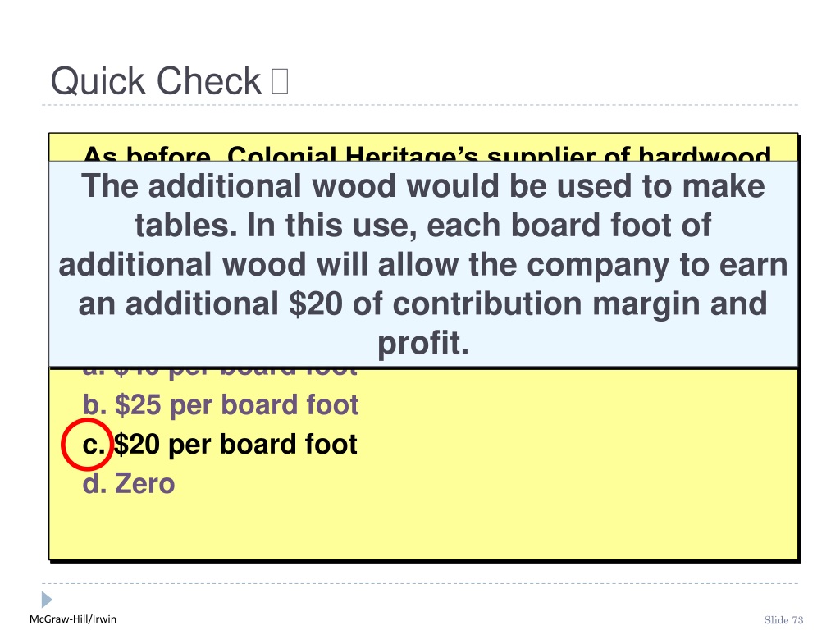Click the dashed divider under the title
Image resolution: width=840 pixels, height=630 pixels.
(x=420, y=105)
